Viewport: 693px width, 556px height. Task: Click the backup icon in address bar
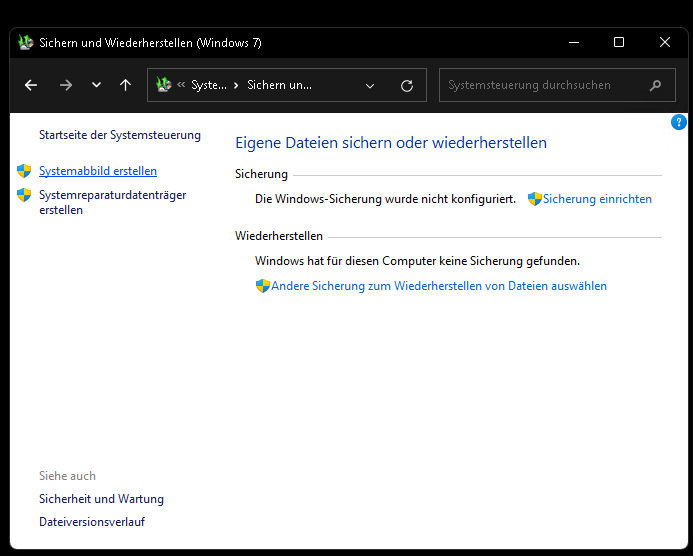[164, 84]
